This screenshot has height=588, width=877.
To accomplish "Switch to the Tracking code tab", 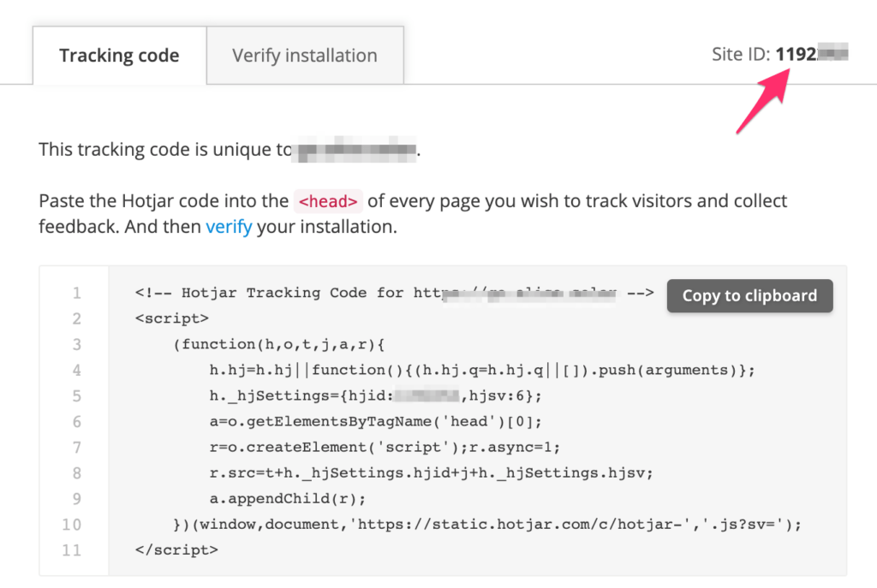I will [119, 56].
